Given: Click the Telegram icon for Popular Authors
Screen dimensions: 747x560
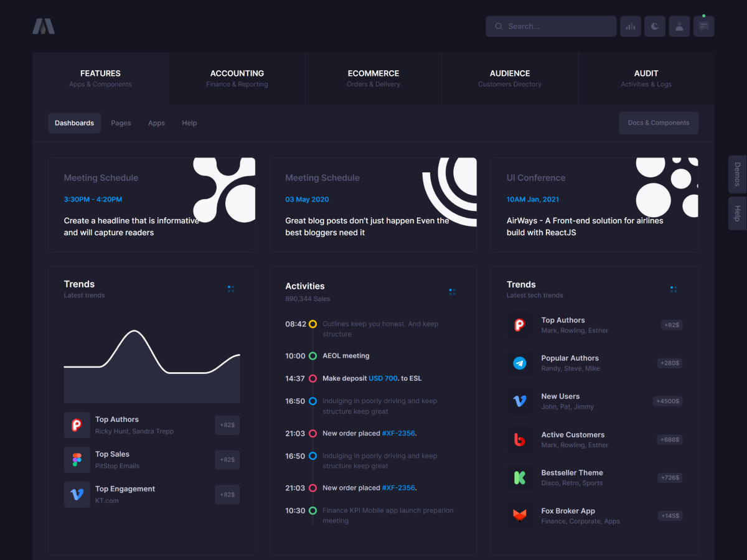Looking at the screenshot, I should 519,363.
